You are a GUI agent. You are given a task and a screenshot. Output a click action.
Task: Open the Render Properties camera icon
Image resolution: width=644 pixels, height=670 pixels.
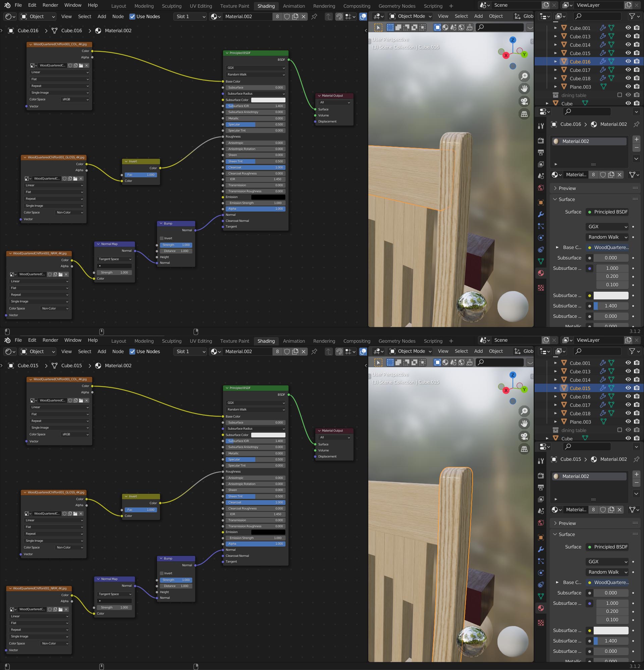point(541,141)
